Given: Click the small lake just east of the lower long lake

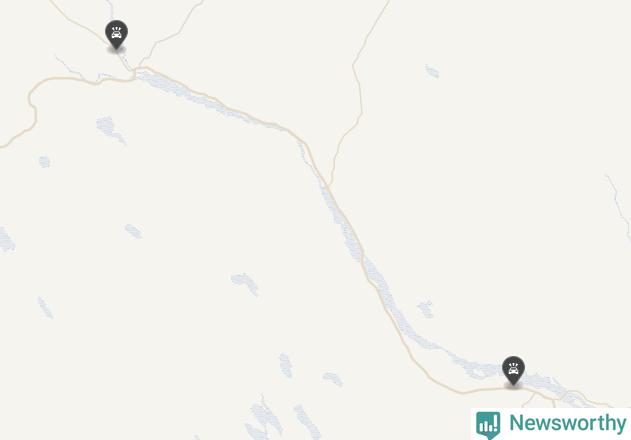Looking at the screenshot, I should pos(425,309).
